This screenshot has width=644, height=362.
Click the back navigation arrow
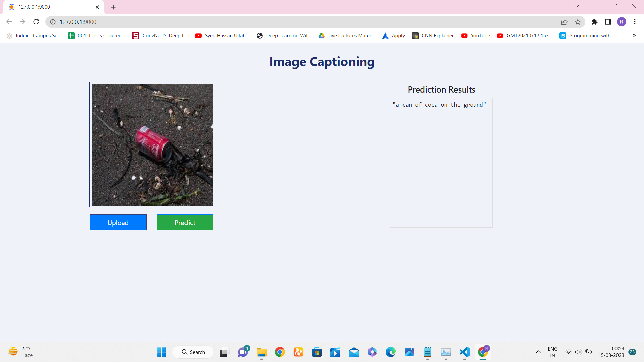(x=9, y=22)
